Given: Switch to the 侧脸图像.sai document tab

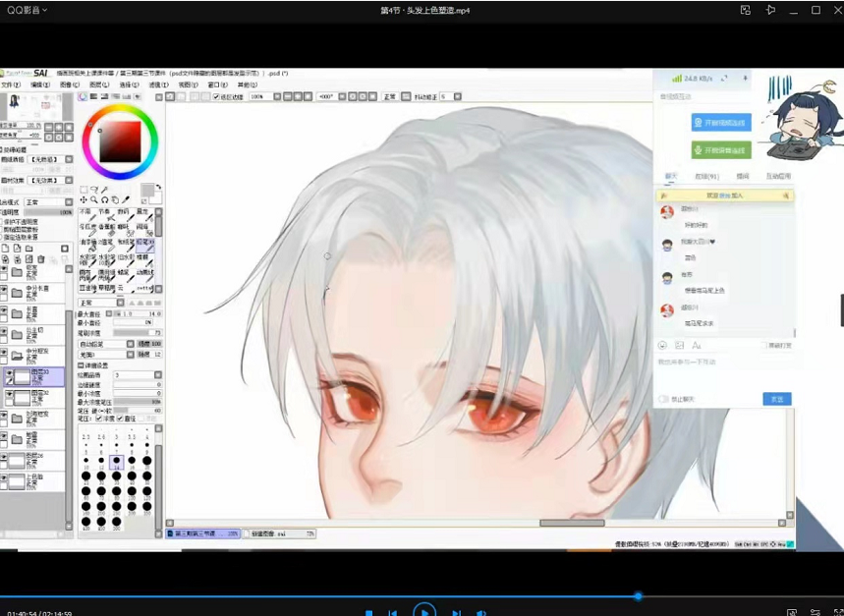Looking at the screenshot, I should [280, 533].
